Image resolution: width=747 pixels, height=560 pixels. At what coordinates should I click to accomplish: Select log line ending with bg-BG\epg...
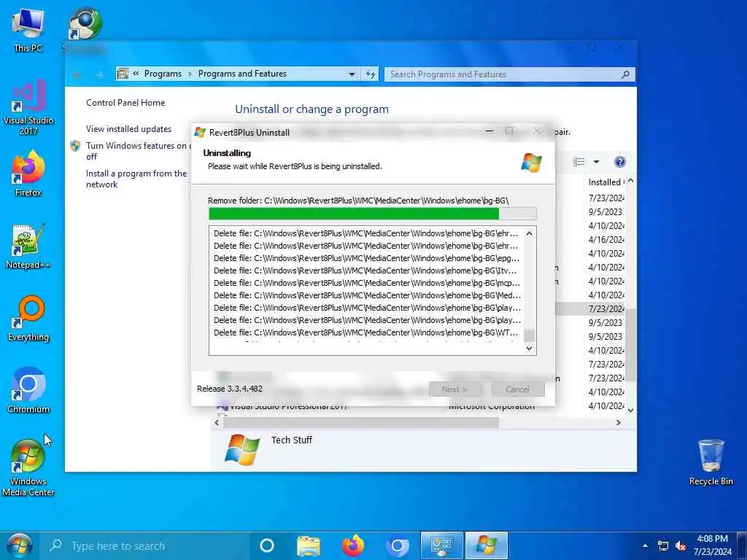tap(366, 258)
